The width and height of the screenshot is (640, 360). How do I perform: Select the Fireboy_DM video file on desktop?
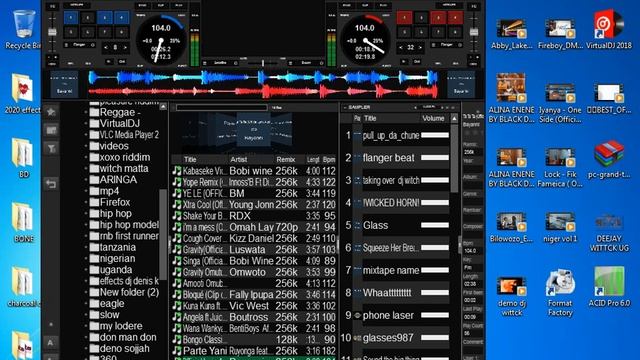(x=560, y=34)
